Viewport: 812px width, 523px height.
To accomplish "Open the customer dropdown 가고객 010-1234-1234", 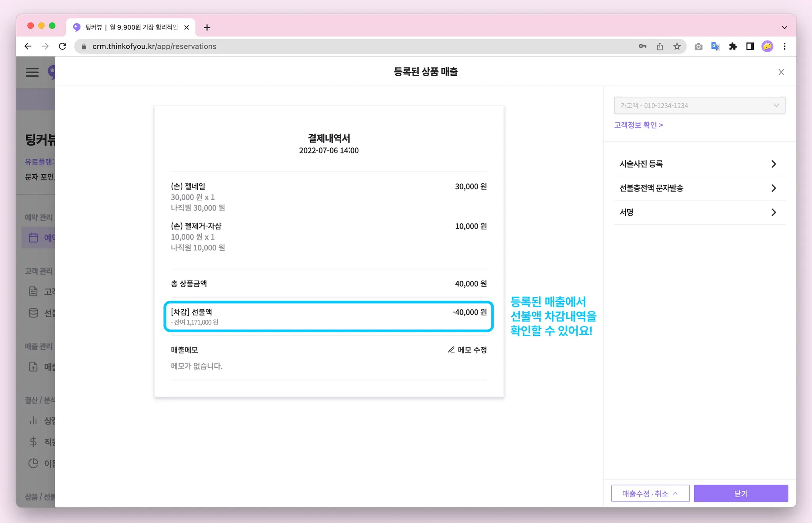I will (x=699, y=105).
